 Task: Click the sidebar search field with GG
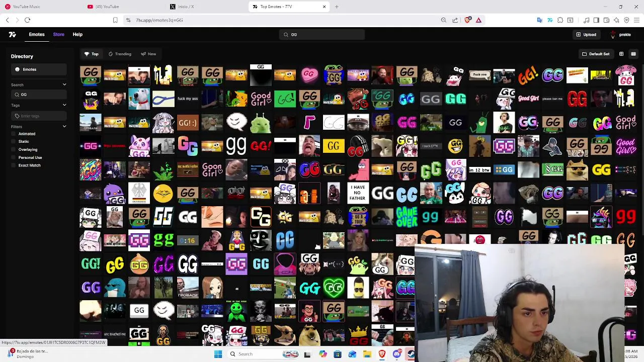click(38, 95)
